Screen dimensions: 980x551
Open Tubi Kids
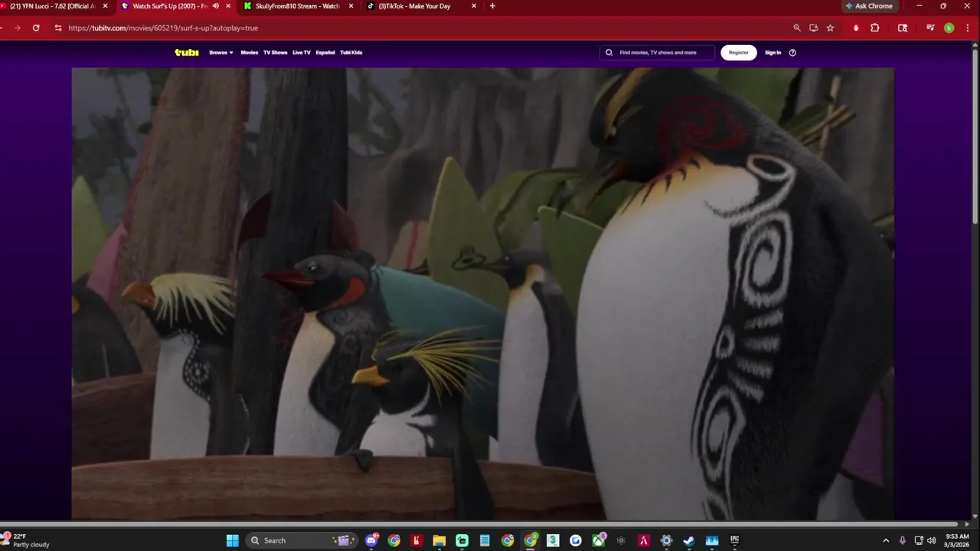coord(351,53)
